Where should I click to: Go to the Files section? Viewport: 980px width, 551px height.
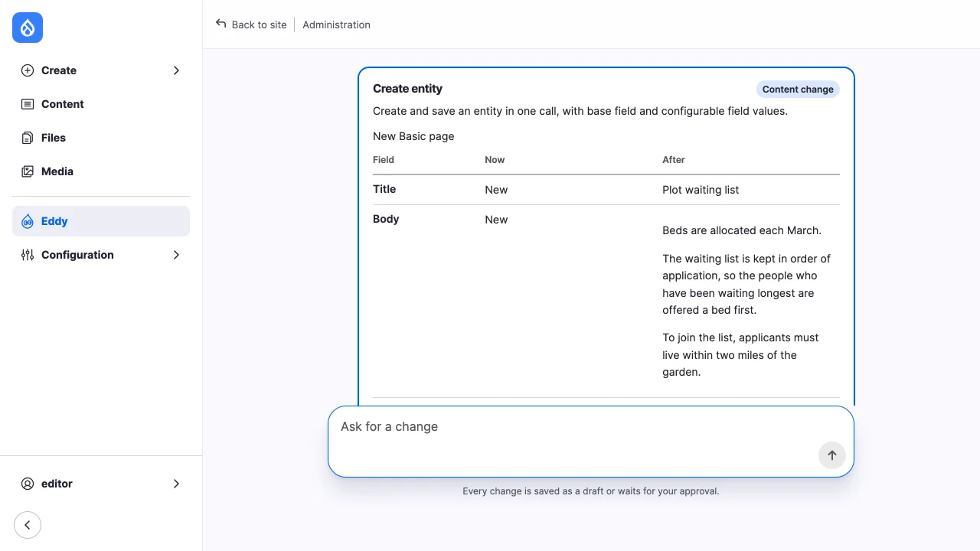point(101,138)
